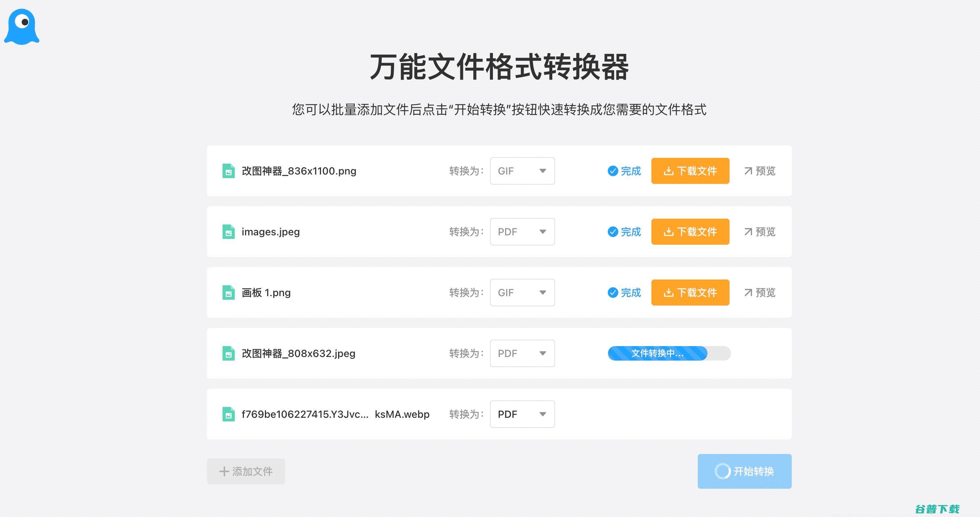Viewport: 980px width, 517px height.
Task: Select file name f769be106227415.Y3Jvc... ksMA.webp
Action: [x=335, y=414]
